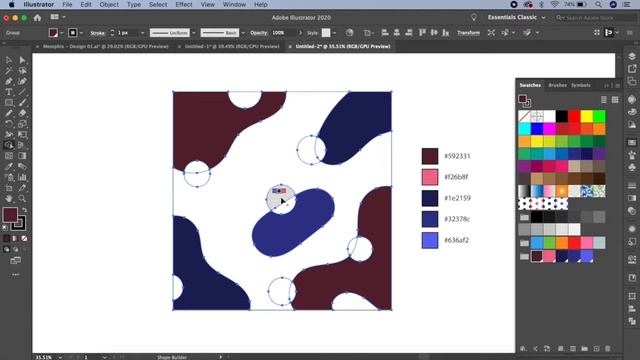This screenshot has height=360, width=640.
Task: Enable Draw Behind mode
Action: click(x=16, y=249)
